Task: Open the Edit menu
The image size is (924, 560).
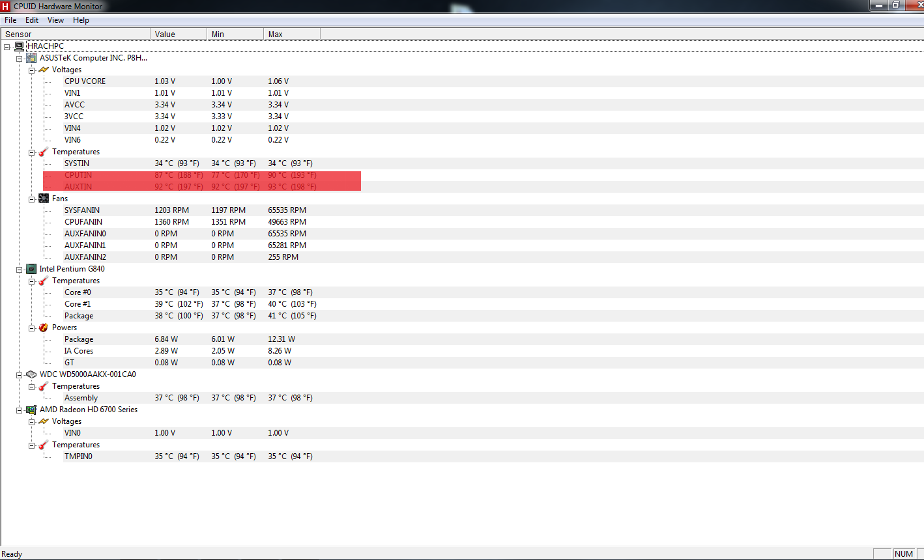Action: click(32, 20)
